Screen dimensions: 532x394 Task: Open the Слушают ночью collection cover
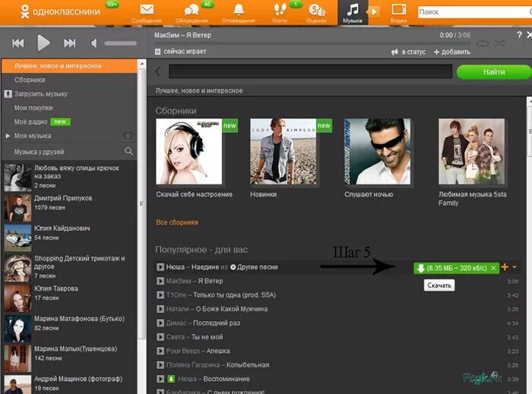coord(377,151)
